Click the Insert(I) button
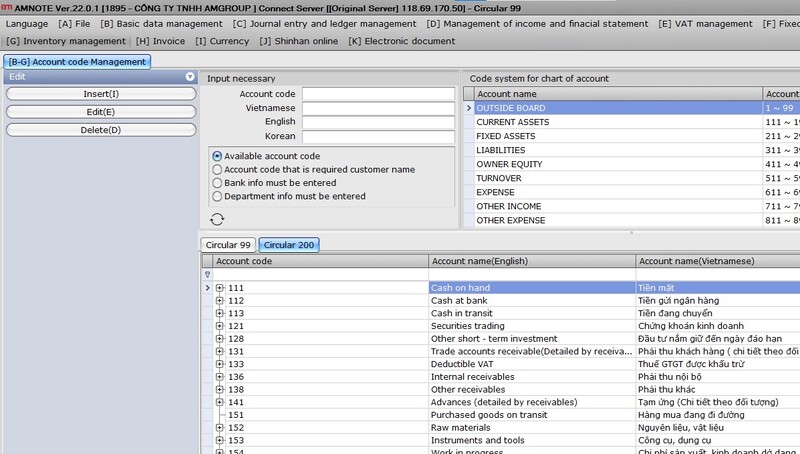This screenshot has width=800, height=454. [x=101, y=94]
